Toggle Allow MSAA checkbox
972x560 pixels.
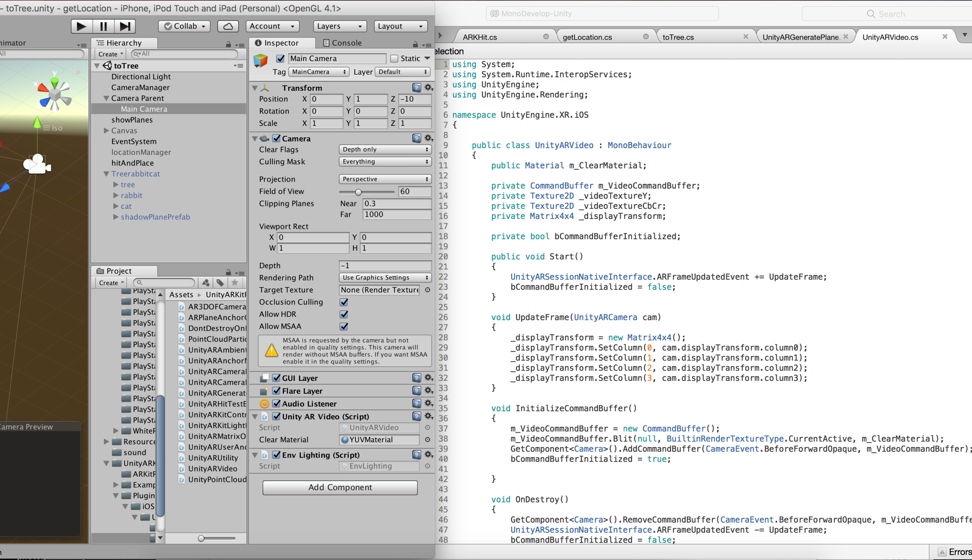344,326
